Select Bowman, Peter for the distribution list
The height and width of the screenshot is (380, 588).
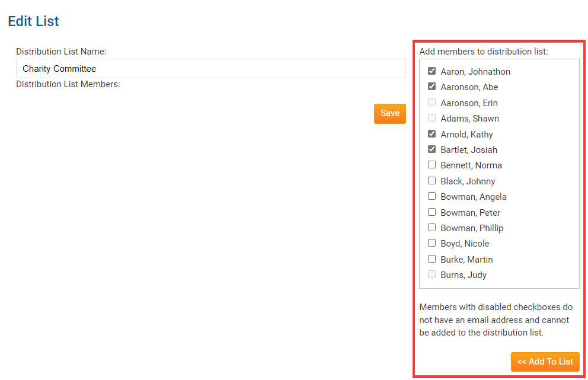432,212
